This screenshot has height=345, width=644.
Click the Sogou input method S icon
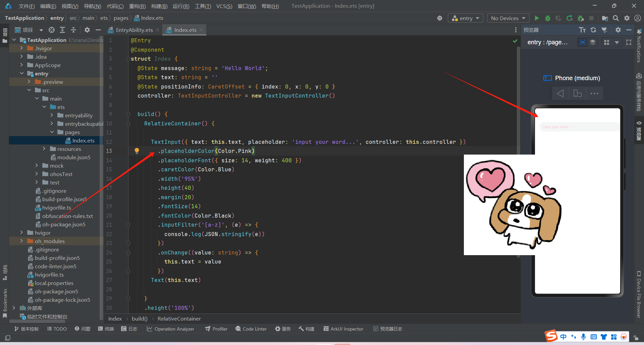[551, 336]
